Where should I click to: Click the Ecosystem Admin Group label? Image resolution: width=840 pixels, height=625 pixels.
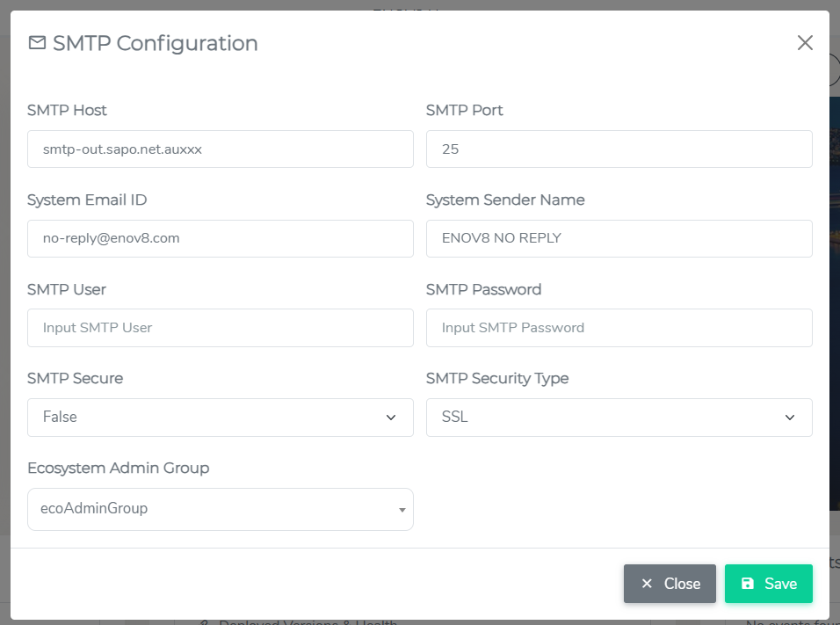(x=118, y=469)
